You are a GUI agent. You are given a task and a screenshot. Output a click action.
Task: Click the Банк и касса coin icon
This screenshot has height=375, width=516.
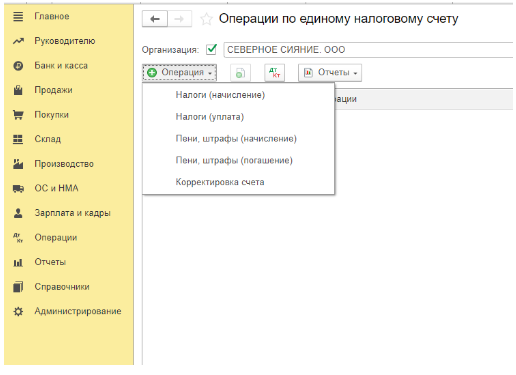click(x=18, y=66)
